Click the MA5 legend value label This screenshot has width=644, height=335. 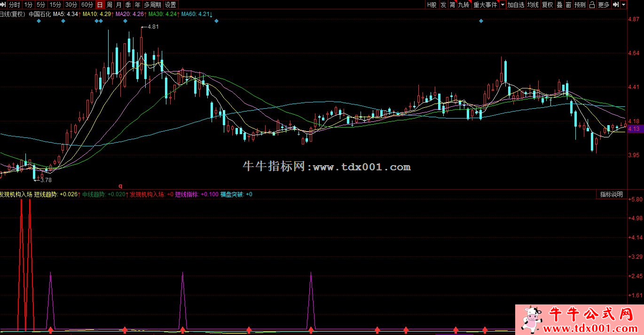[x=65, y=14]
